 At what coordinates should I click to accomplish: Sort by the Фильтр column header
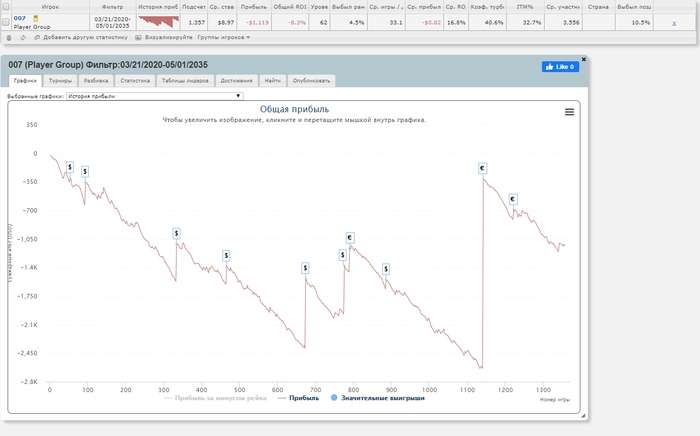click(x=112, y=7)
